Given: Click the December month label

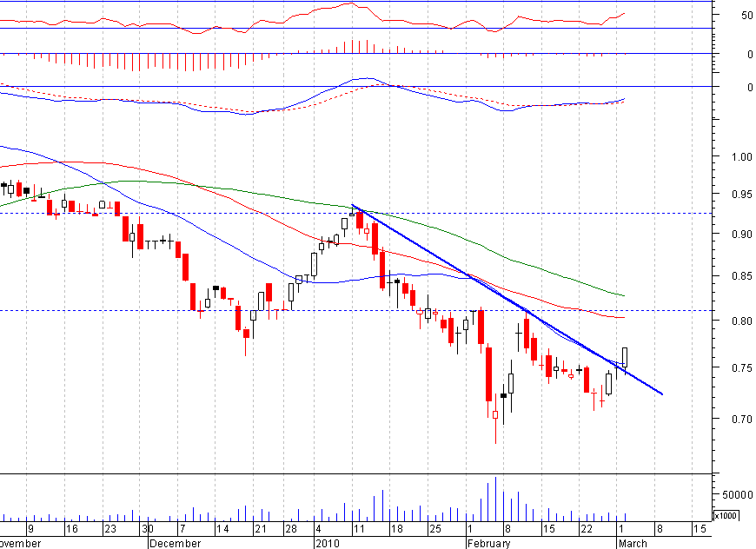Looking at the screenshot, I should pos(175,543).
